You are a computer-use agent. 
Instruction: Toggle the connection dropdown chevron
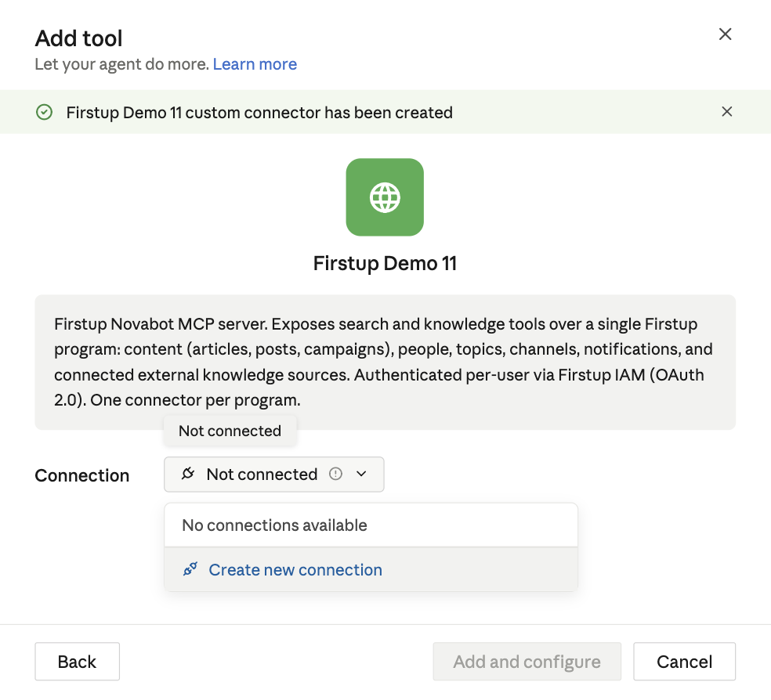click(361, 474)
